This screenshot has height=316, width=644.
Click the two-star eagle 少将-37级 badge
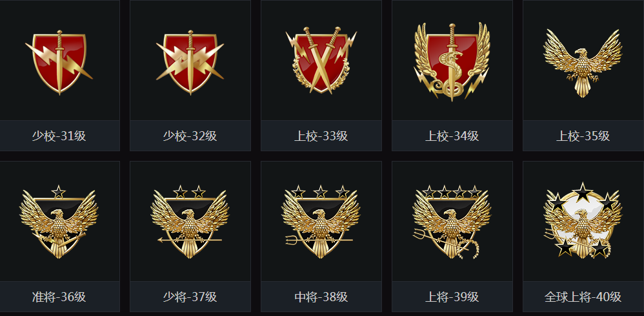tap(190, 222)
